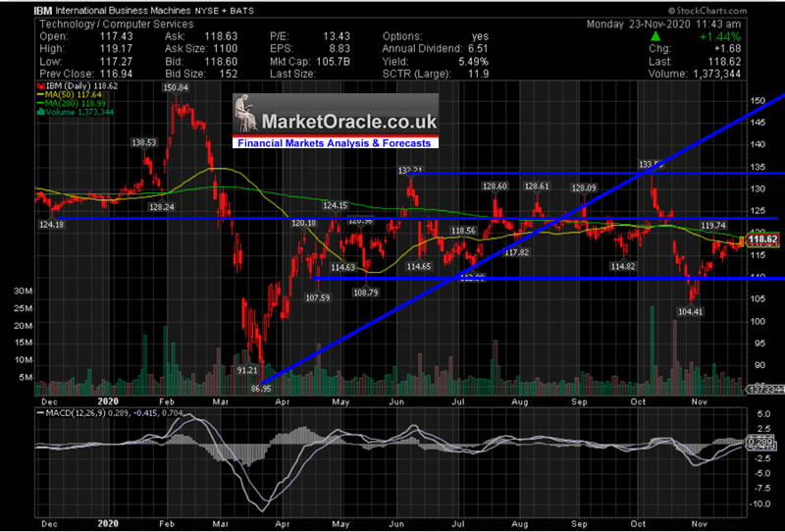Click the 138.53 price label
Image resolution: width=785 pixels, height=532 pixels.
(143, 142)
